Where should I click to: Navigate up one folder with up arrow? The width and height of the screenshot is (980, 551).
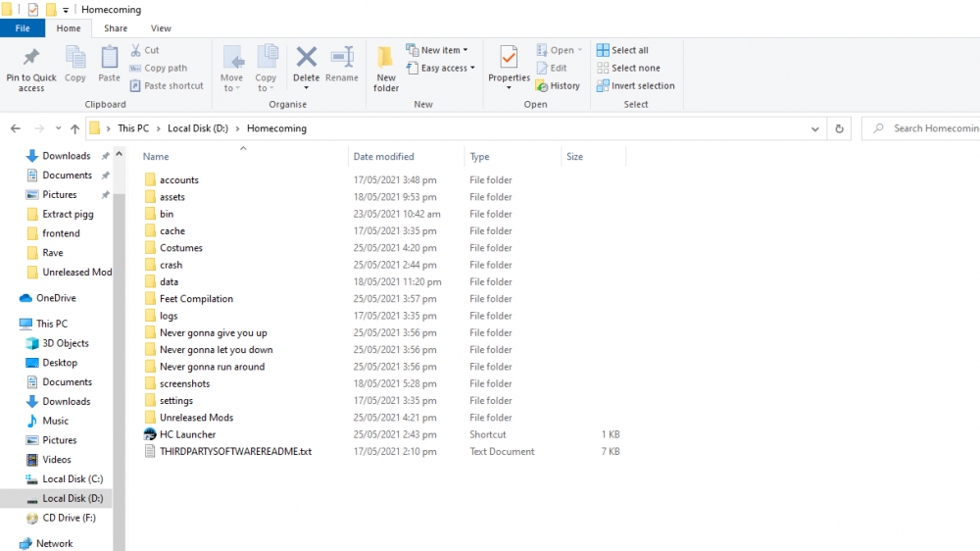[x=75, y=128]
